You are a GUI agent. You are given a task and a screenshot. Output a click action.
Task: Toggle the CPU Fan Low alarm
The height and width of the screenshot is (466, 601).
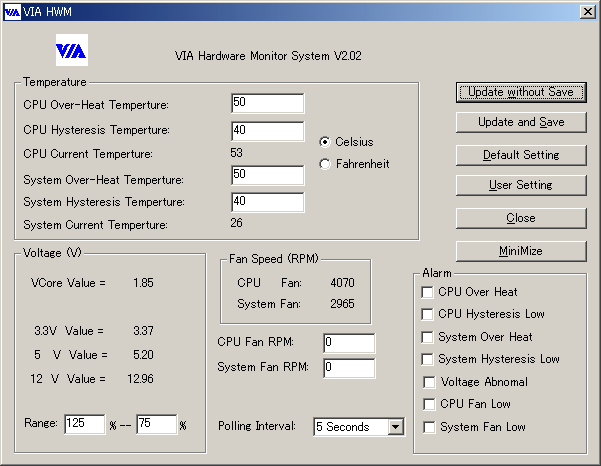(x=429, y=404)
